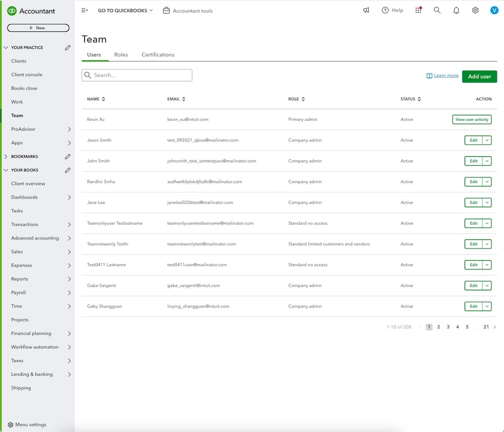
Task: Click the search magnifier icon in the header
Action: click(437, 10)
